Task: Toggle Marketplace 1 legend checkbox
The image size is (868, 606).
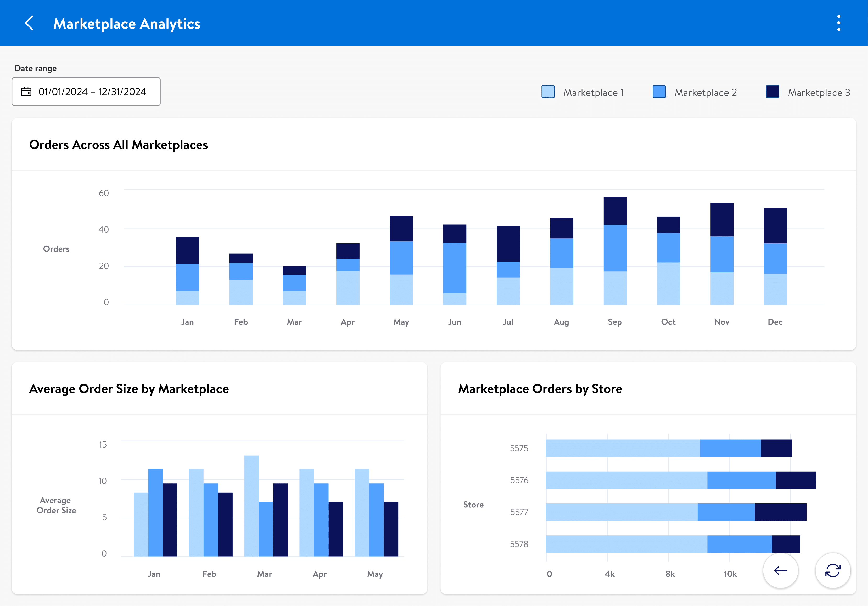Action: point(548,92)
